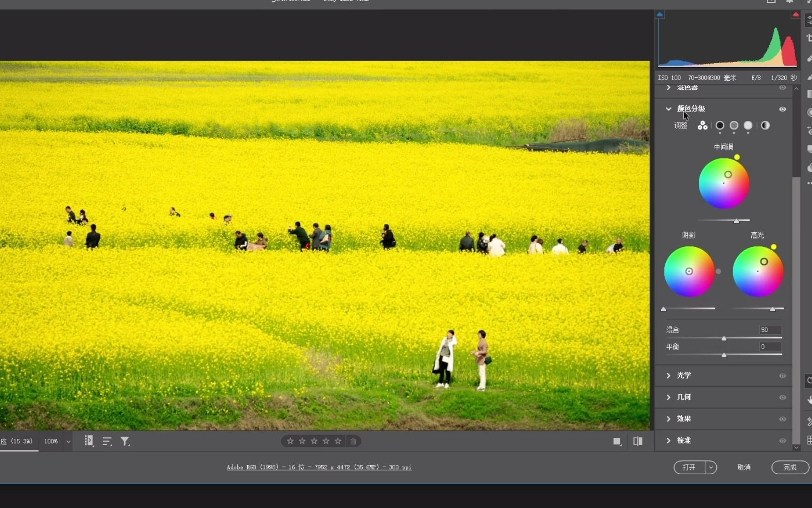Image resolution: width=812 pixels, height=508 pixels.
Task: Open the Adobe RGB workflow options link
Action: 319,467
